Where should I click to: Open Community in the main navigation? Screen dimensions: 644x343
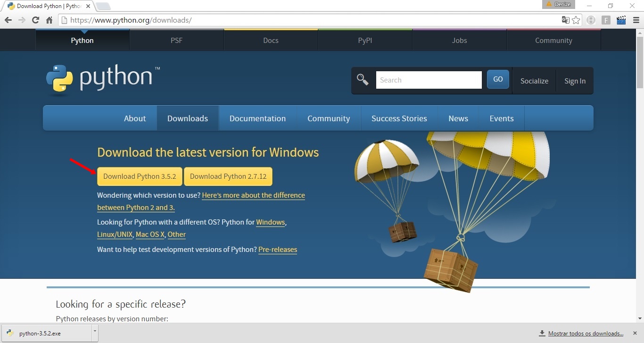pyautogui.click(x=329, y=118)
